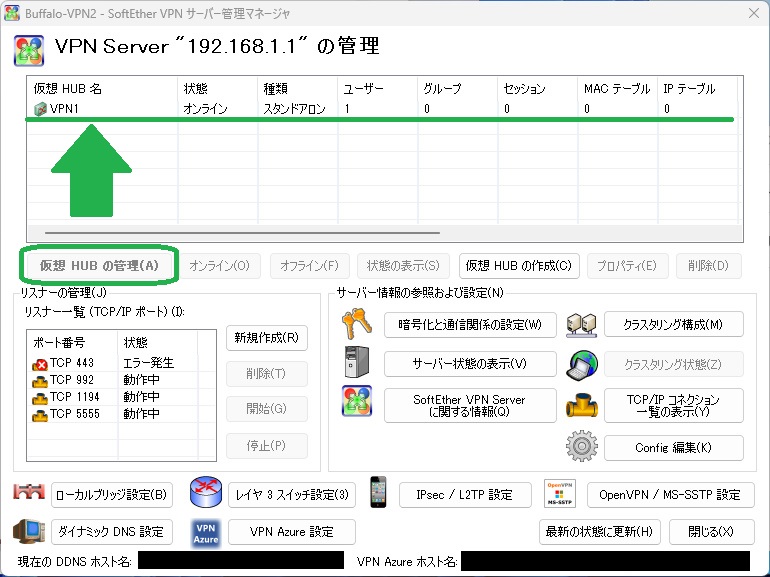Viewport: 770px width, 577px height.
Task: Refresh with 最新の状態に更新(H)
Action: 599,532
